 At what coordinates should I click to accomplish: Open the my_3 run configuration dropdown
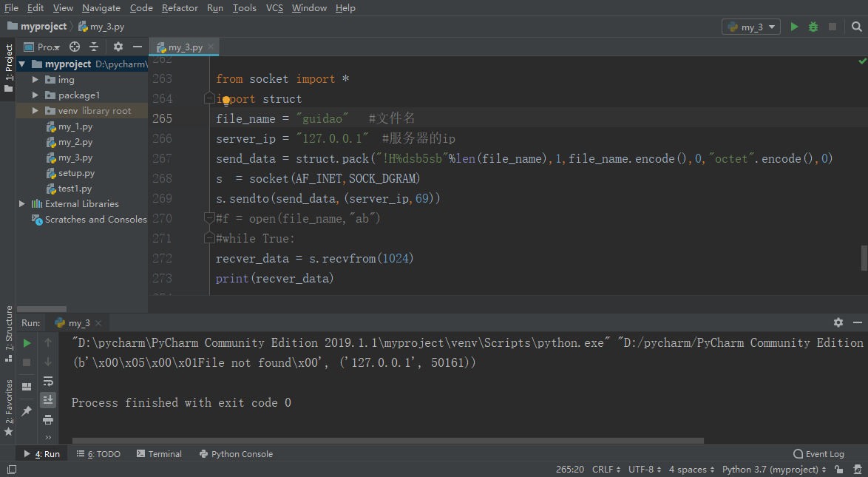coord(751,27)
